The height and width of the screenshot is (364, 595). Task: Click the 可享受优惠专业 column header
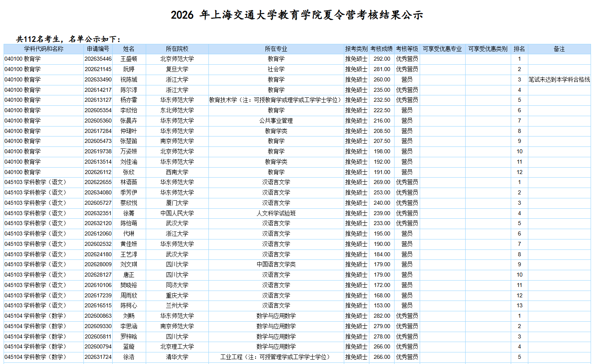tap(442, 49)
